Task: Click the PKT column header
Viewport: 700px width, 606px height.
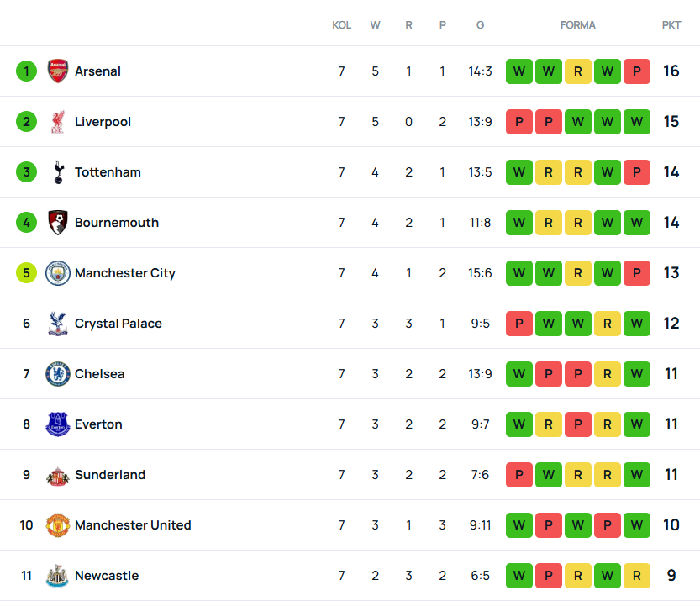Action: 671,25
